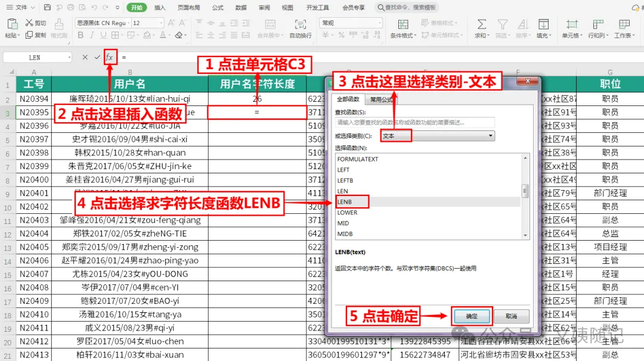Toggle bold formatting with B

coord(80,35)
